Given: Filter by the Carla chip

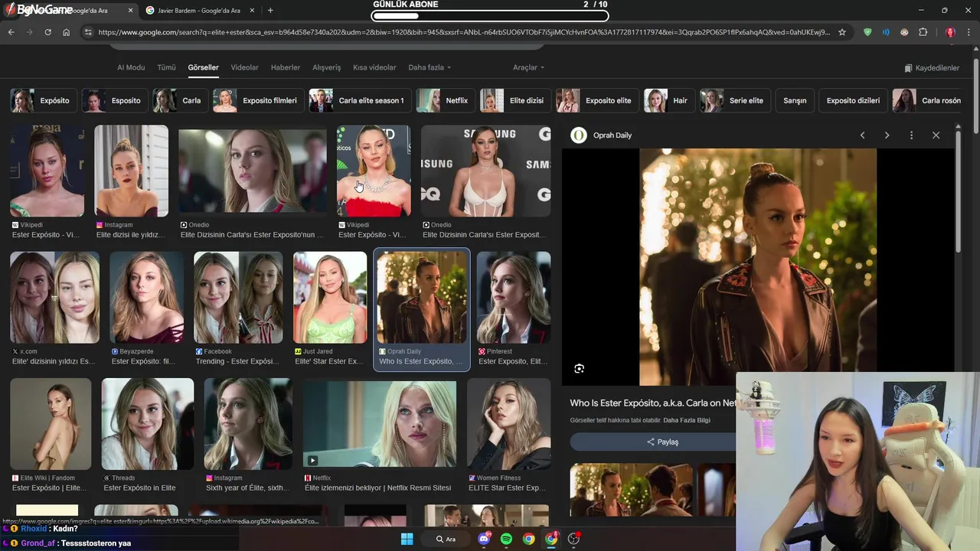Looking at the screenshot, I should 181,100.
